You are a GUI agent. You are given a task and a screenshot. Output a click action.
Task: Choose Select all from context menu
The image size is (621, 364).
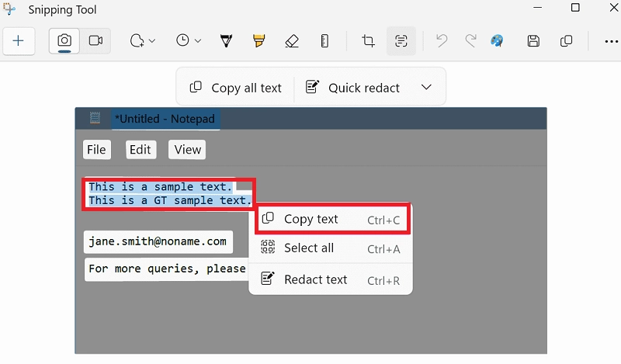pos(331,248)
